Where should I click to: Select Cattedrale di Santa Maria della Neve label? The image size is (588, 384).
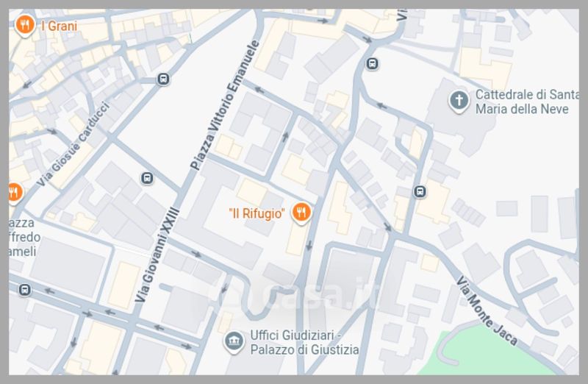click(526, 102)
